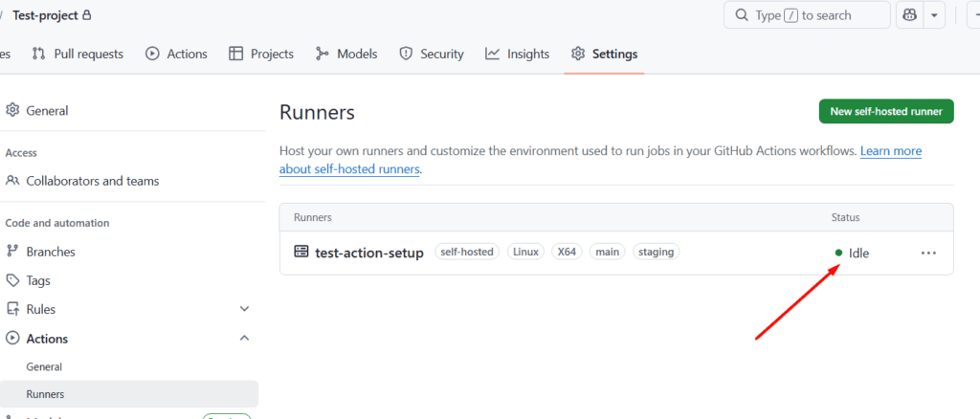980x419 pixels.
Task: Click the X64 label
Action: click(x=567, y=252)
